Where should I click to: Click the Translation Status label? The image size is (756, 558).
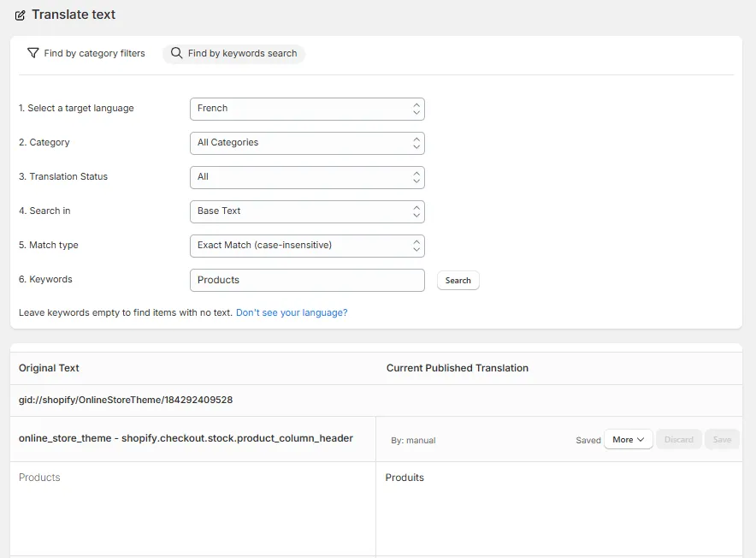[63, 176]
